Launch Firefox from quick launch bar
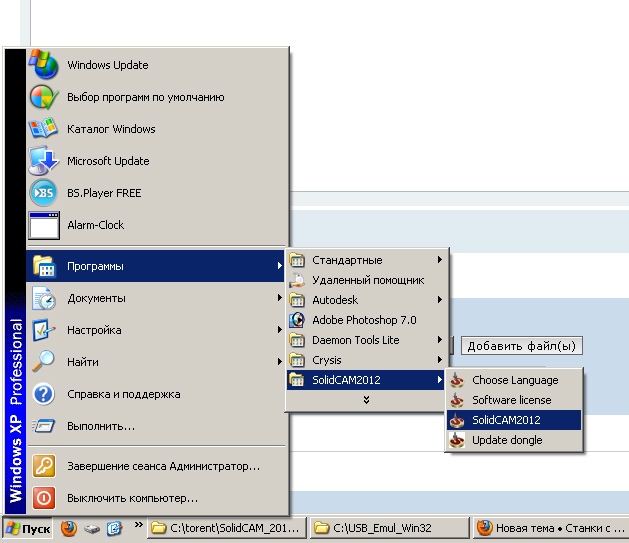This screenshot has width=629, height=543. coord(69,529)
